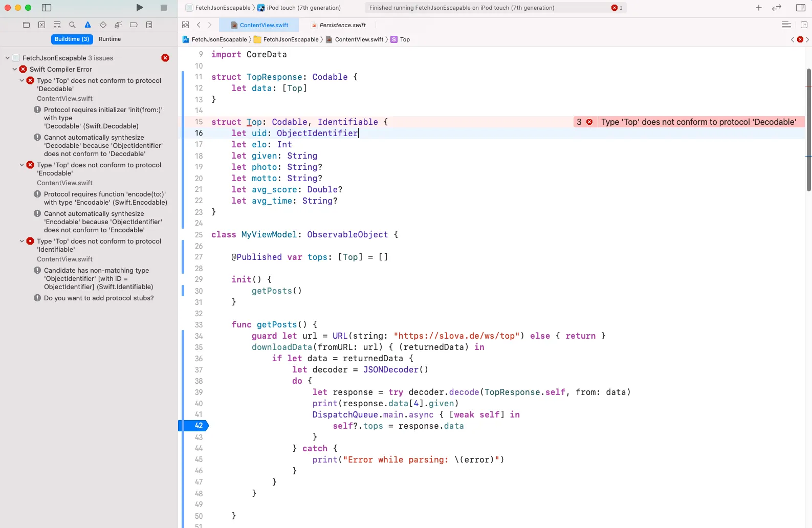Open the related items grid menu
This screenshot has height=528, width=812.
[186, 25]
